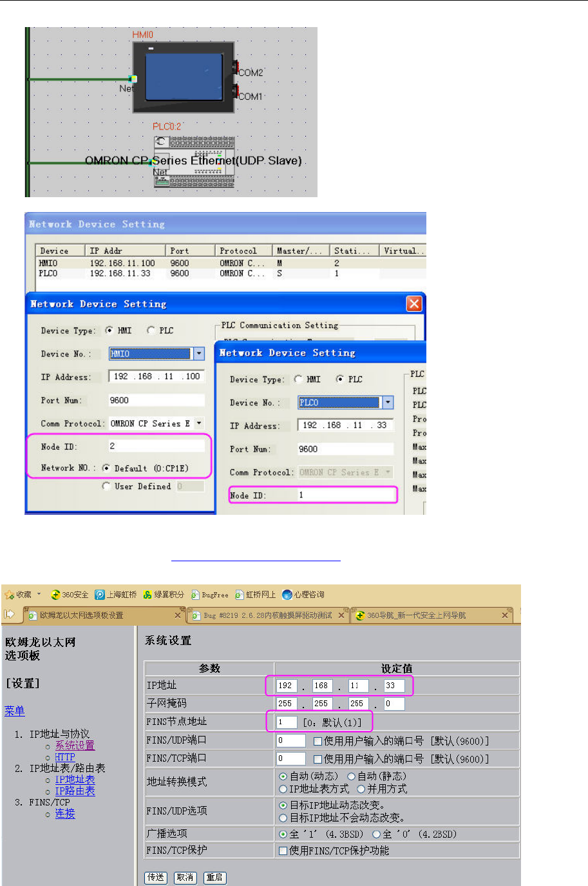The width and height of the screenshot is (588, 886).
Task: Select PLC radio in the PLC0 dialog
Action: click(340, 379)
